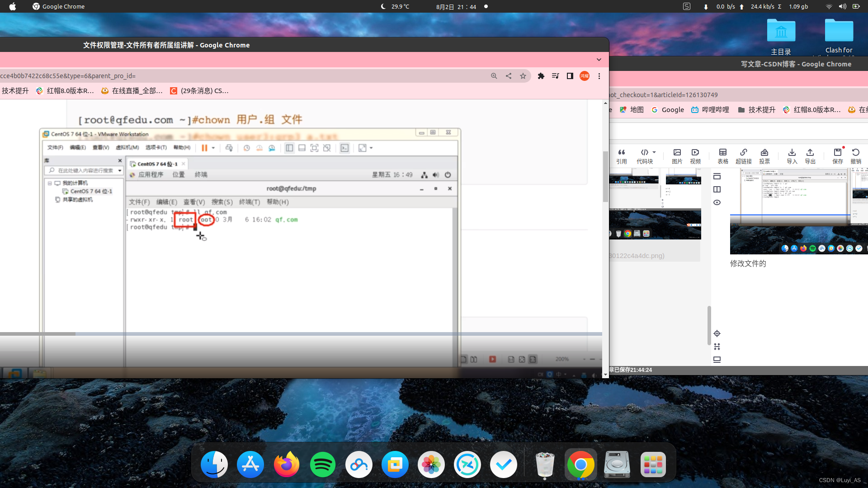
Task: Launch VMware from the dock
Action: tap(395, 465)
